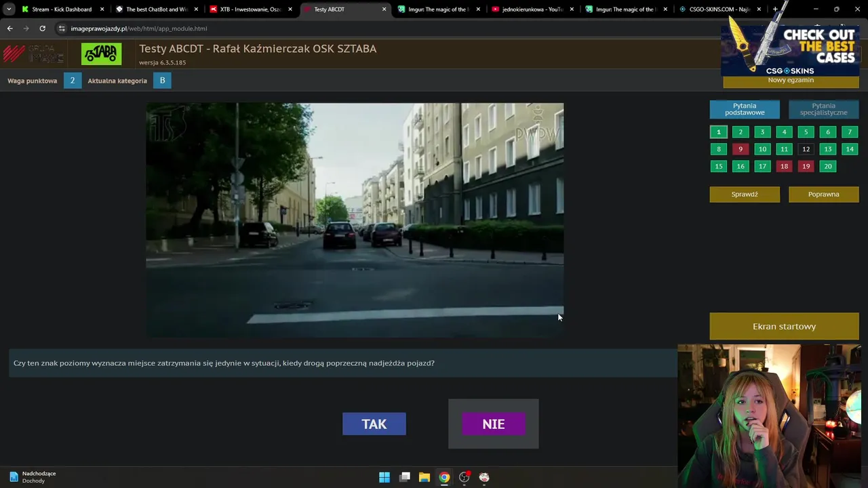
Task: Go to question 8
Action: coord(719,149)
